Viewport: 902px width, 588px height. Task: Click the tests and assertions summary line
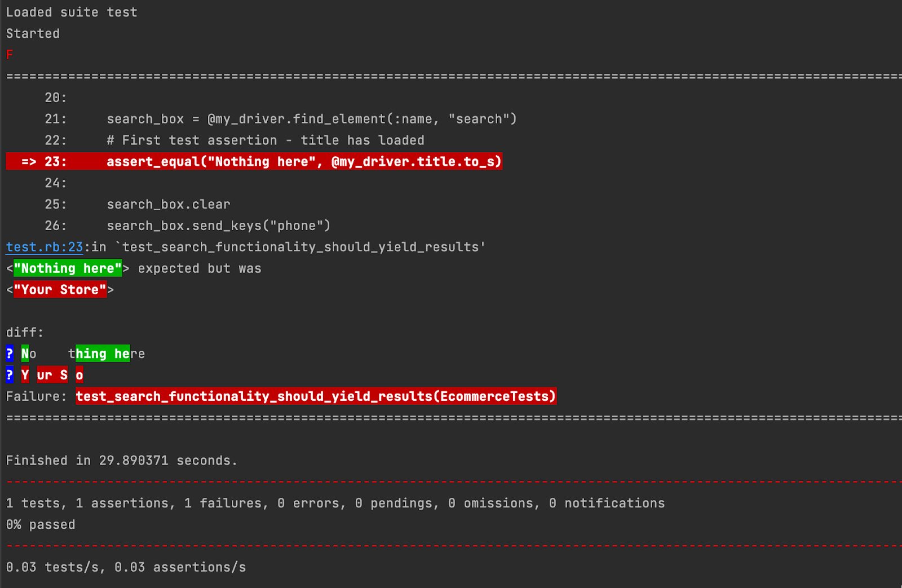tap(335, 503)
